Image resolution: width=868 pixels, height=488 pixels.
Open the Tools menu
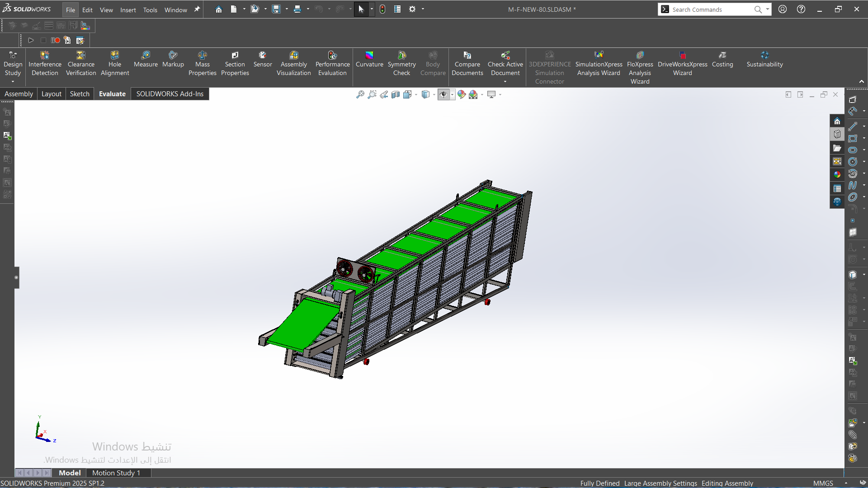[150, 9]
